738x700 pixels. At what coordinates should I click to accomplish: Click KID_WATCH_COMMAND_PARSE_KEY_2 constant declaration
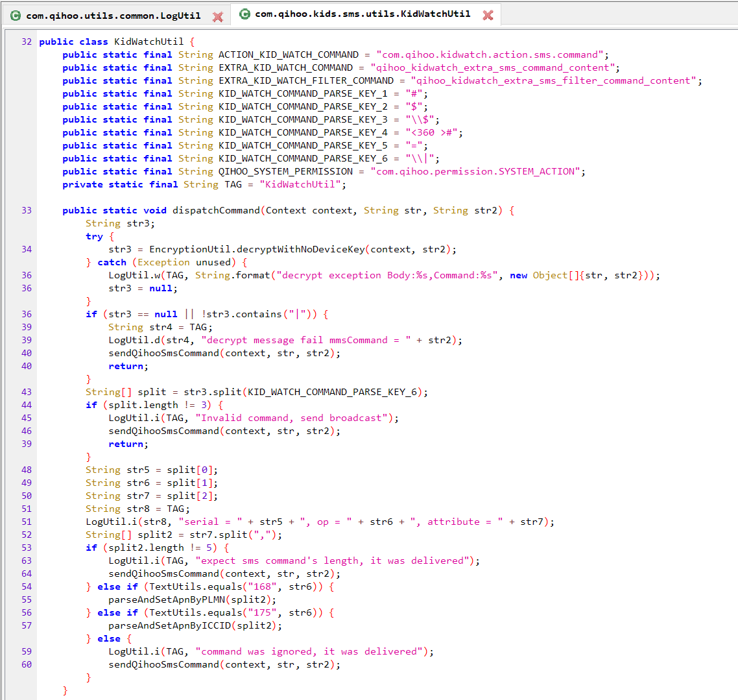click(303, 107)
